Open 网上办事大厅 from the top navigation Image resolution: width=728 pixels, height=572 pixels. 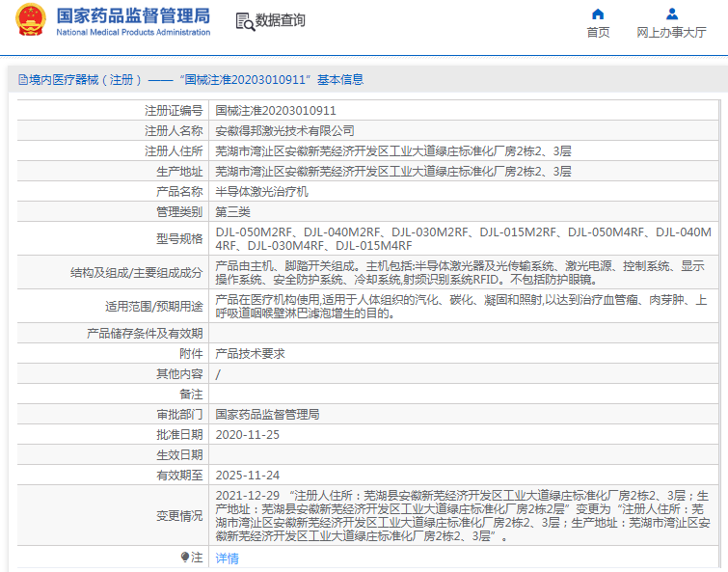pos(671,32)
